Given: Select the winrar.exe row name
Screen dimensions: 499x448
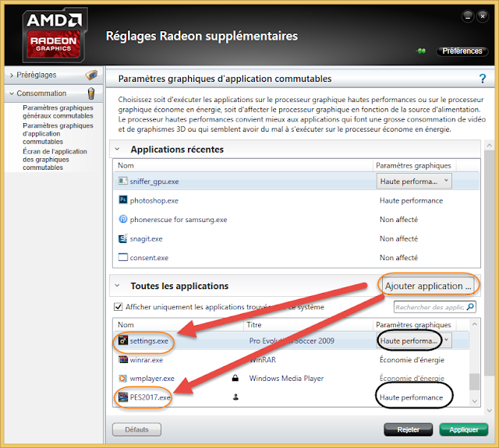Looking at the screenshot, I should [x=146, y=360].
